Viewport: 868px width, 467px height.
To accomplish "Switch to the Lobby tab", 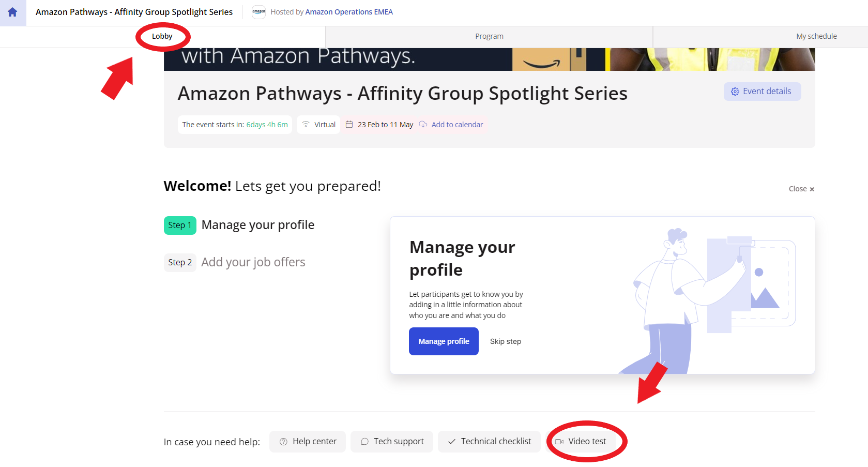I will [x=162, y=36].
